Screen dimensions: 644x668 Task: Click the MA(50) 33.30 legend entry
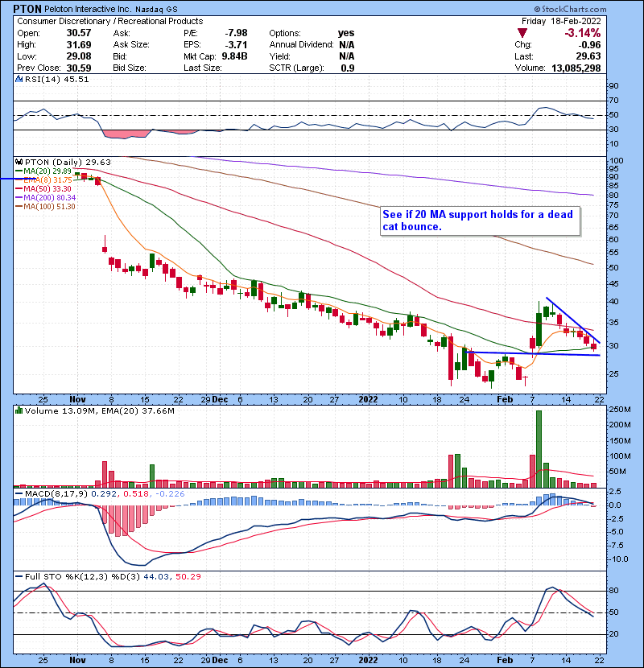tap(44, 188)
